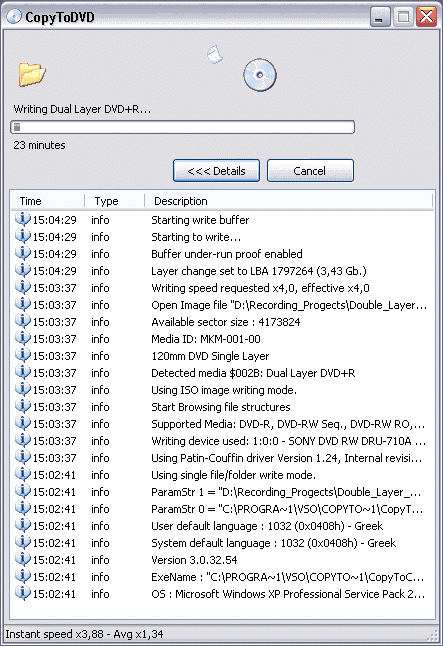The image size is (443, 646).
Task: Click the yellow source folder icon
Action: point(32,75)
